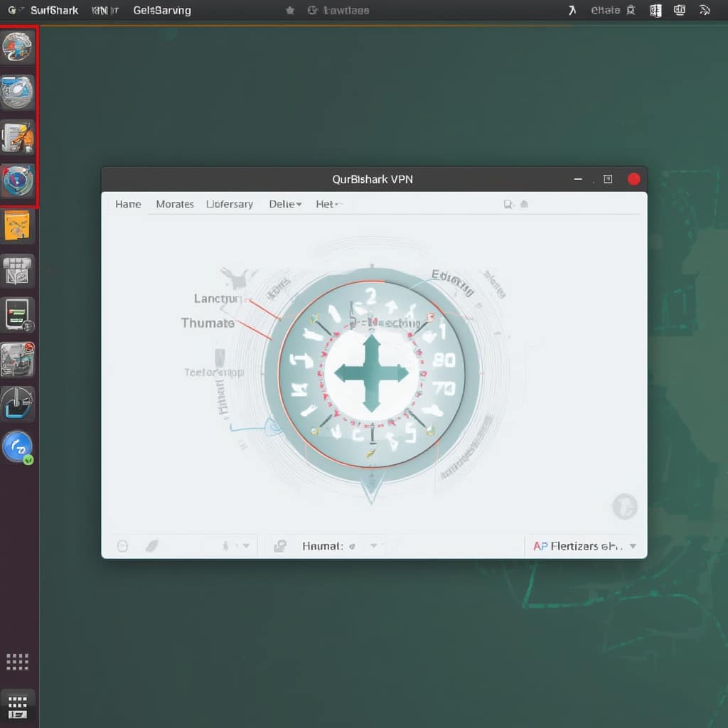Open the Lipfersary menu
This screenshot has height=728, width=728.
(230, 204)
